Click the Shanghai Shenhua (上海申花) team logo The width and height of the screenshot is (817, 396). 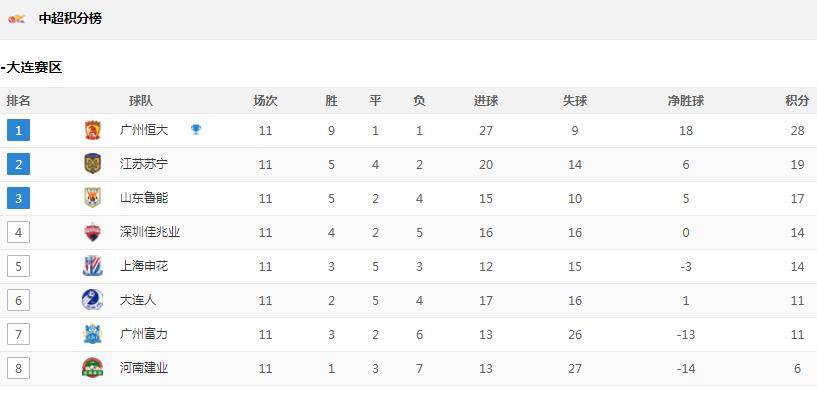pyautogui.click(x=92, y=266)
